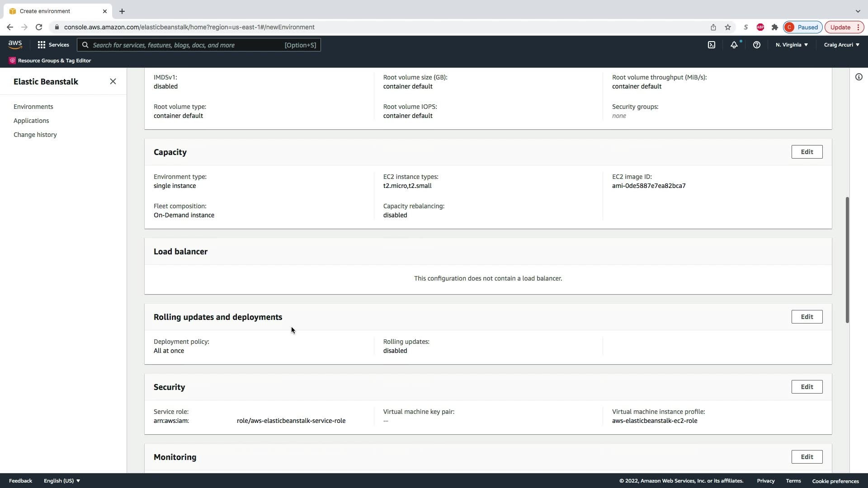The width and height of the screenshot is (868, 488).
Task: Expand the N. Virginia region dropdown
Action: coord(792,45)
